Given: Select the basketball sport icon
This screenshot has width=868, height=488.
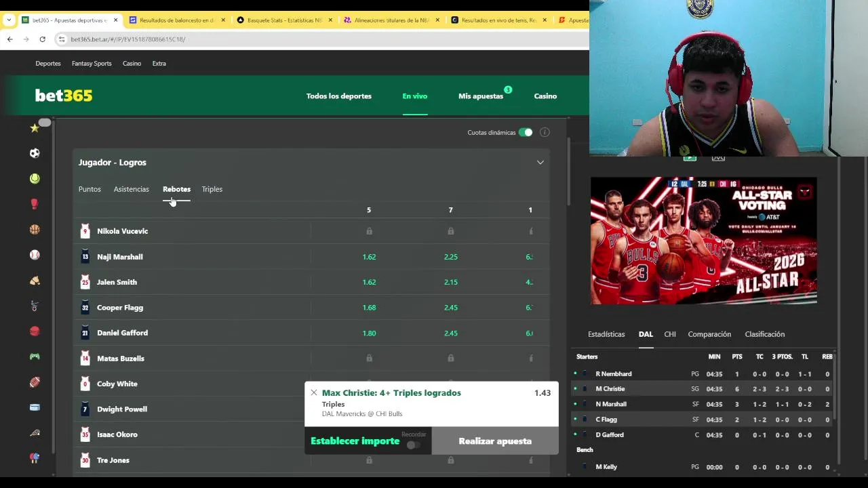Looking at the screenshot, I should coord(35,229).
